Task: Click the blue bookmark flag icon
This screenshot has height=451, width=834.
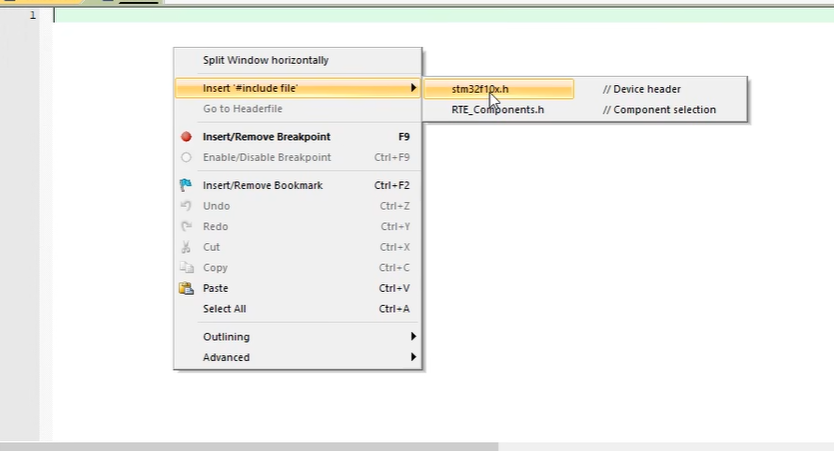Action: click(x=186, y=185)
